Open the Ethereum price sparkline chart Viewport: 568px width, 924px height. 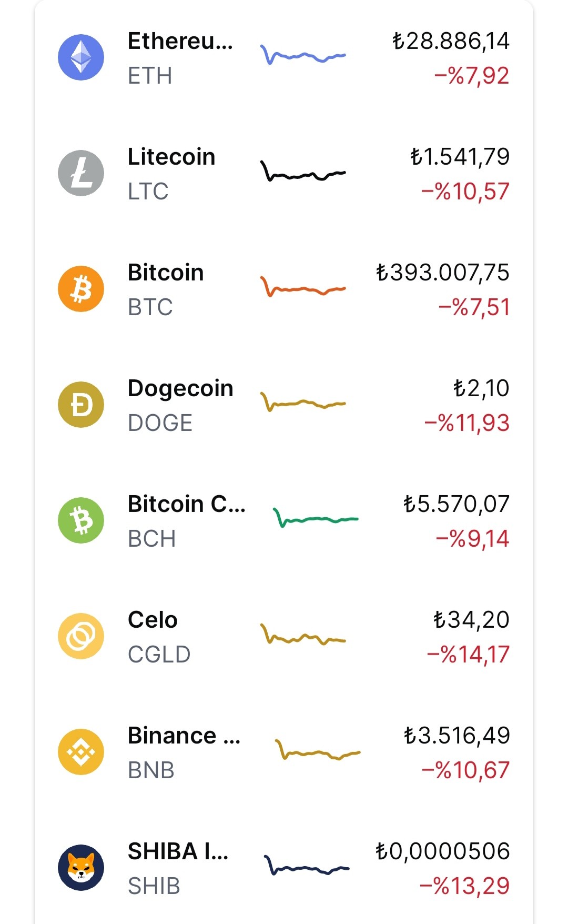[x=303, y=55]
